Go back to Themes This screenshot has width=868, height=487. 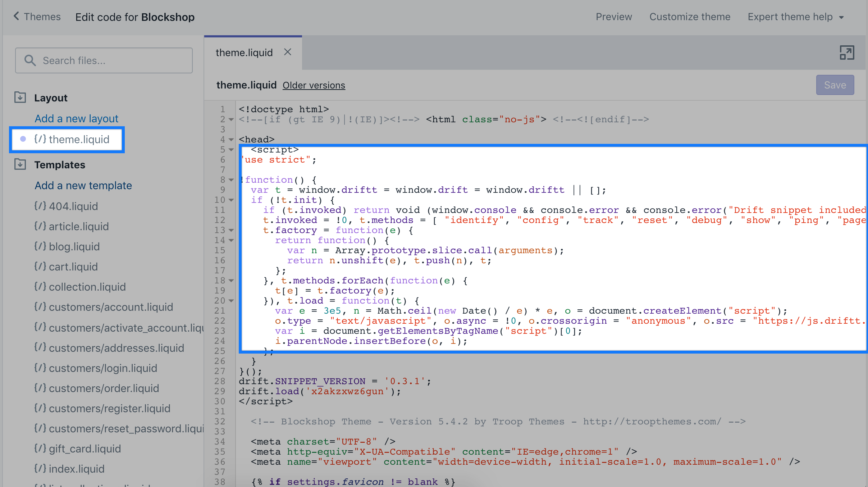coord(37,17)
